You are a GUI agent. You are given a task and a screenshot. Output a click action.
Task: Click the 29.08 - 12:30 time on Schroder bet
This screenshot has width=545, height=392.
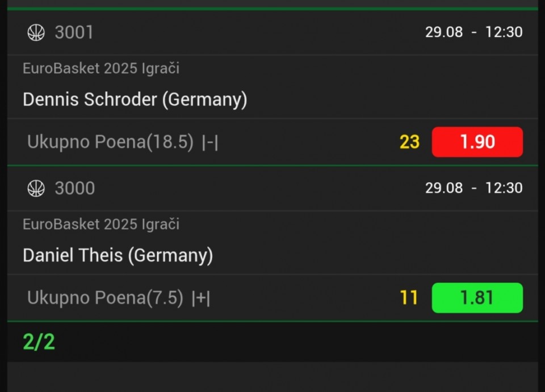[473, 32]
